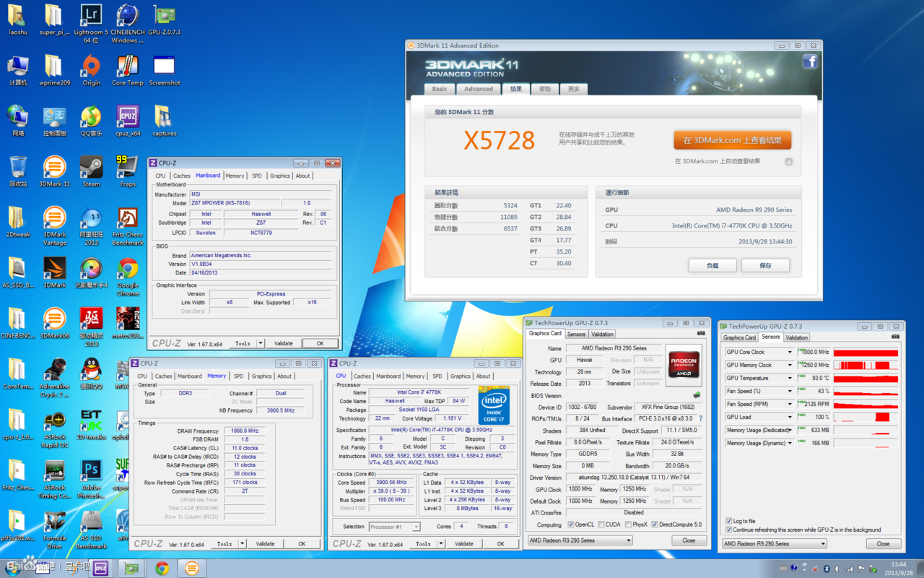Image resolution: width=924 pixels, height=578 pixels.
Task: Open the CINEBENCH desktop shortcut
Action: [128, 24]
